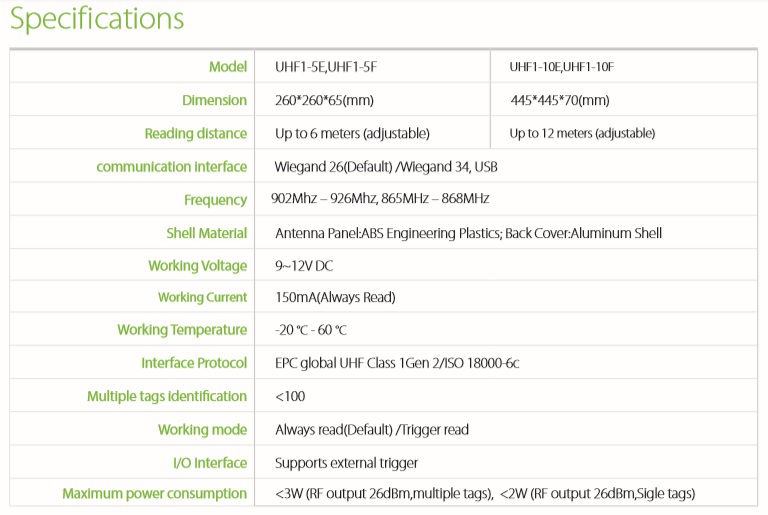Select the 9~12V DC voltage value
The height and width of the screenshot is (515, 768).
[x=304, y=266]
